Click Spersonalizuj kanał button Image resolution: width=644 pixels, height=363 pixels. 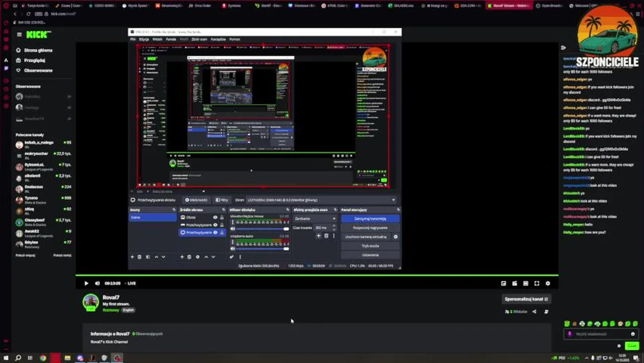(527, 299)
